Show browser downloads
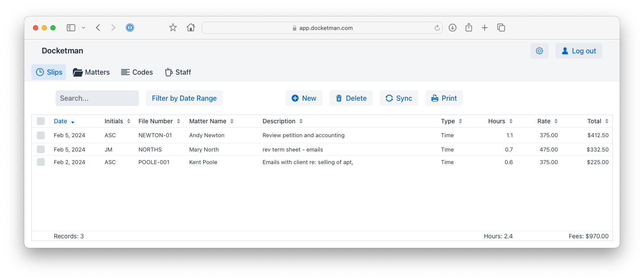Image resolution: width=644 pixels, height=280 pixels. click(452, 28)
